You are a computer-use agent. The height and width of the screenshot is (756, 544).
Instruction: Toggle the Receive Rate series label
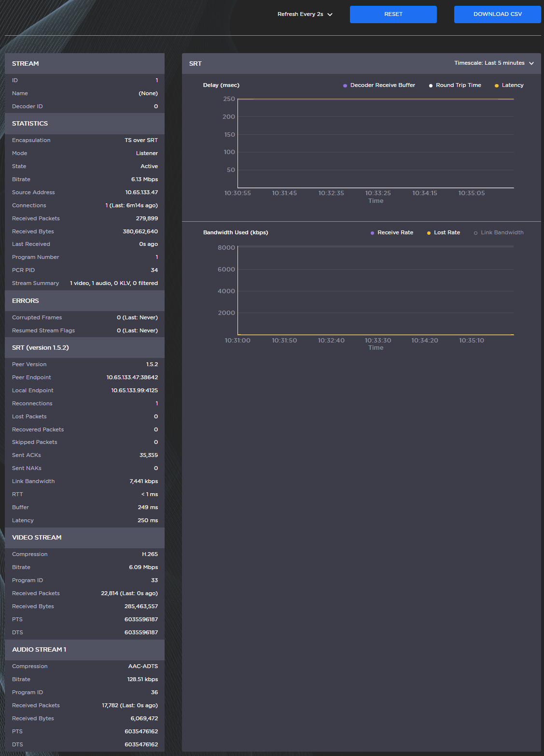coord(395,232)
